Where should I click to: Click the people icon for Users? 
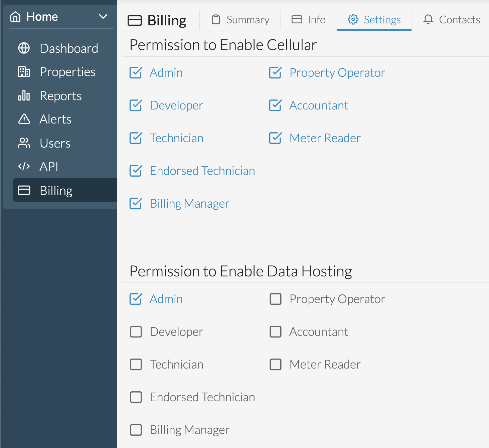pos(24,143)
